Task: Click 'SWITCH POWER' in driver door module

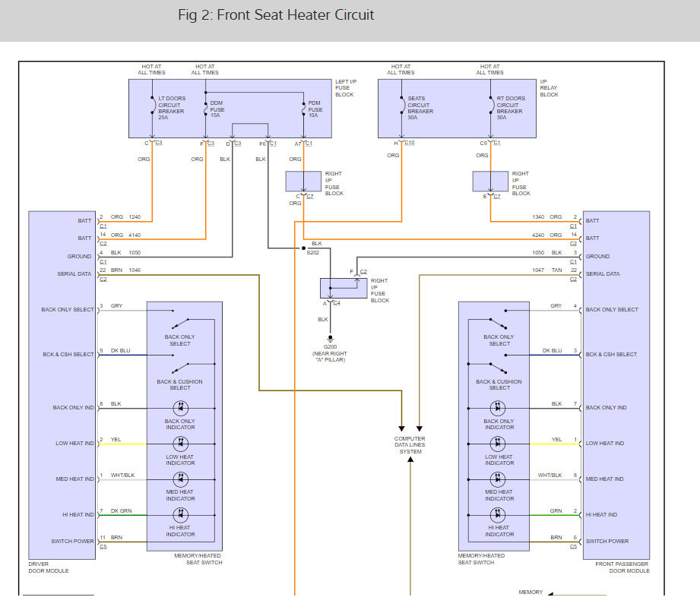Action: pos(72,541)
